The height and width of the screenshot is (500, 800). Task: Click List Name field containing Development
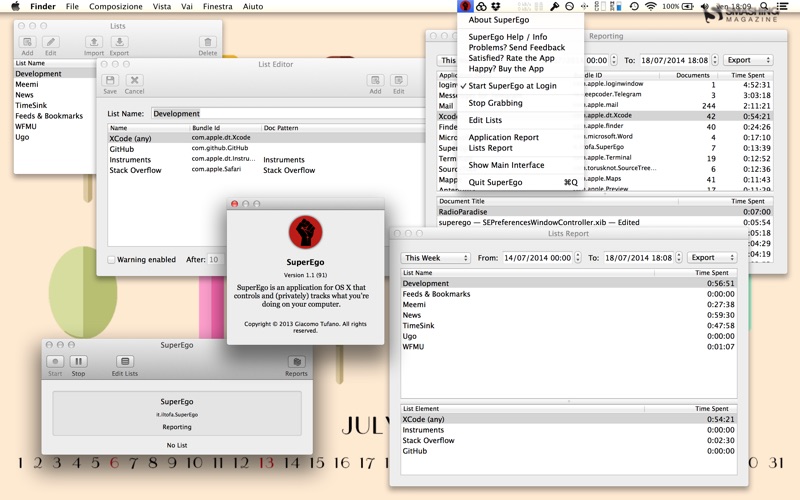288,114
